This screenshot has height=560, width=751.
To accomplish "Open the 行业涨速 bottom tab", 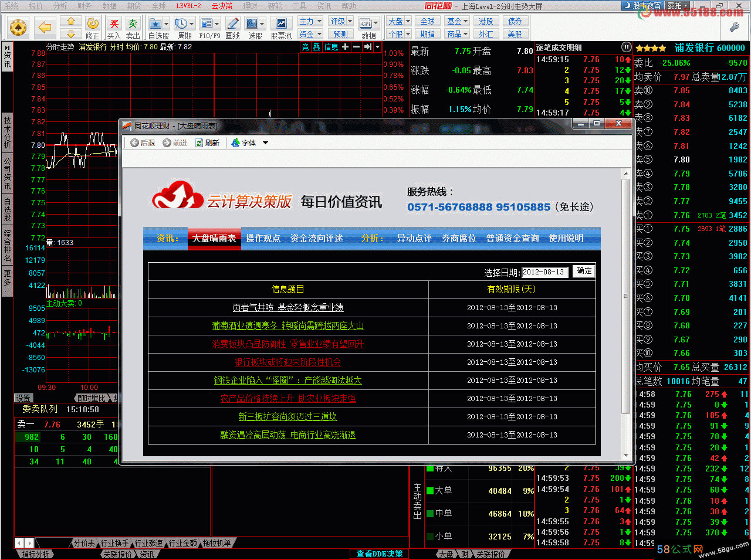I will [x=148, y=543].
